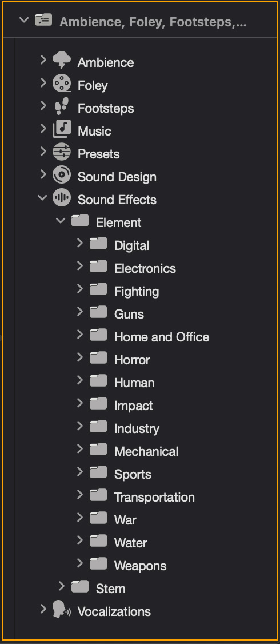Select the Weapons folder label
Viewport: 280px width, 644px height.
[141, 566]
